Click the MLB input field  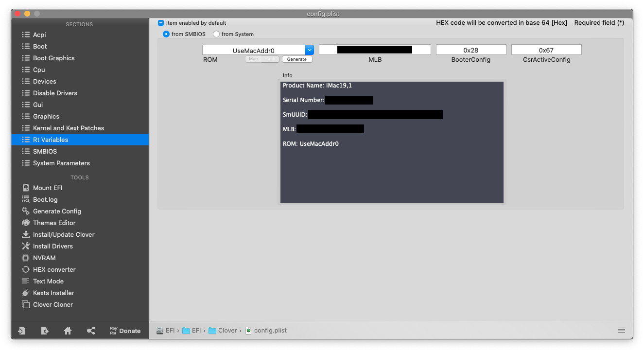click(x=375, y=50)
